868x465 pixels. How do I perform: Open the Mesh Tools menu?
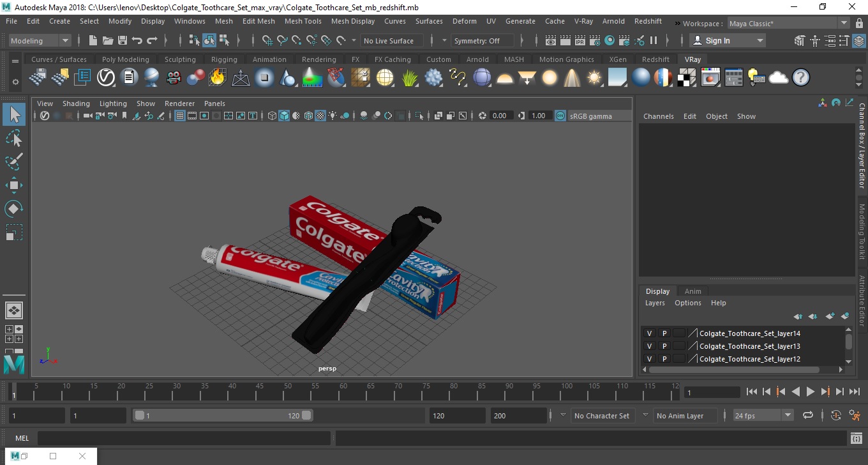point(303,21)
